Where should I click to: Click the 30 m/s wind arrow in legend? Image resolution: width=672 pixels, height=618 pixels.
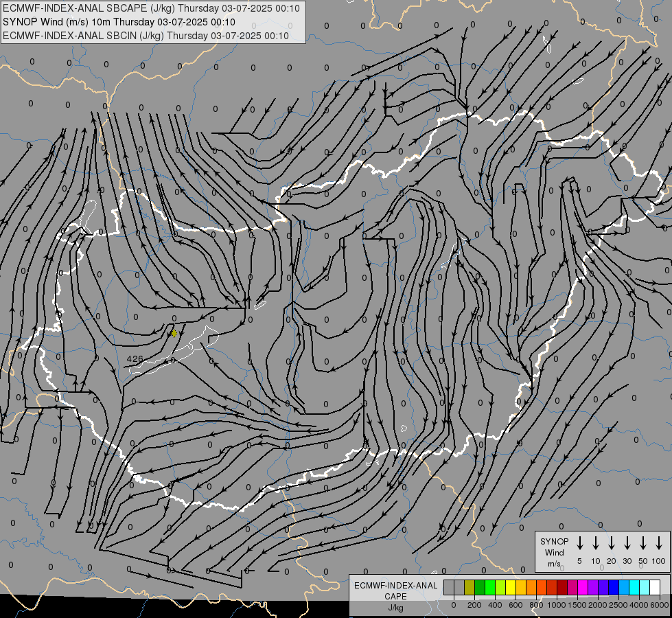click(x=627, y=543)
